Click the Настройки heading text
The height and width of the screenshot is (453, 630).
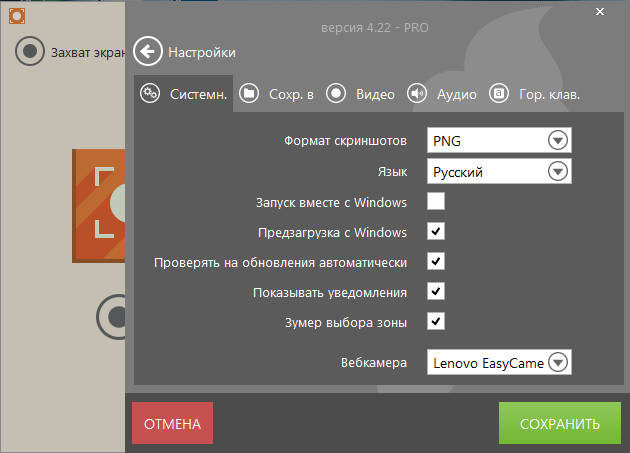(x=202, y=52)
